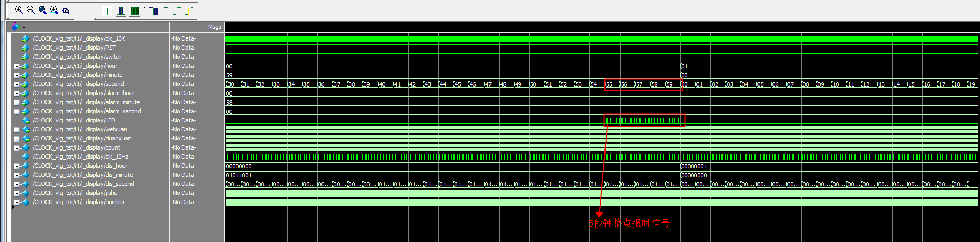Click the bus icon beside dis_hour
Image resolution: width=980 pixels, height=242 pixels.
click(x=25, y=166)
